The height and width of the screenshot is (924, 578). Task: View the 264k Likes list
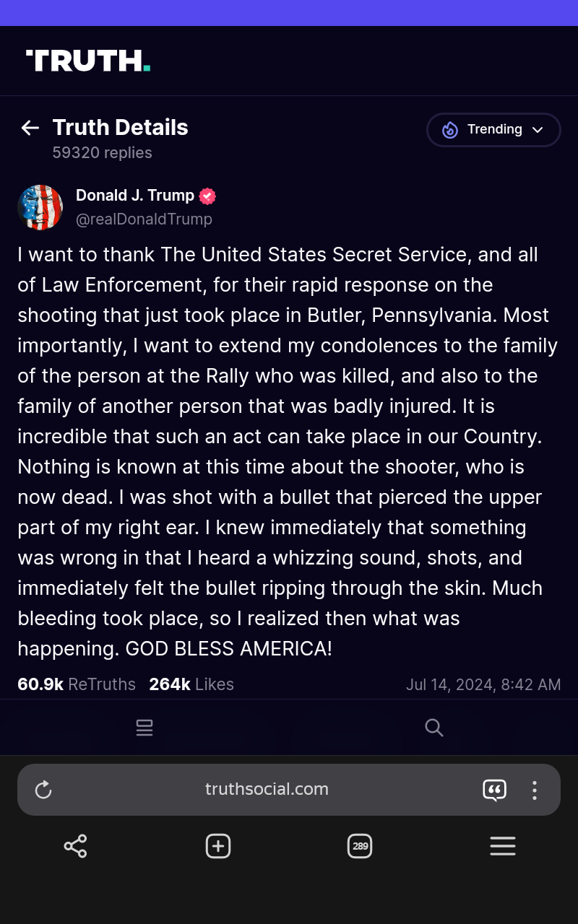click(x=191, y=684)
